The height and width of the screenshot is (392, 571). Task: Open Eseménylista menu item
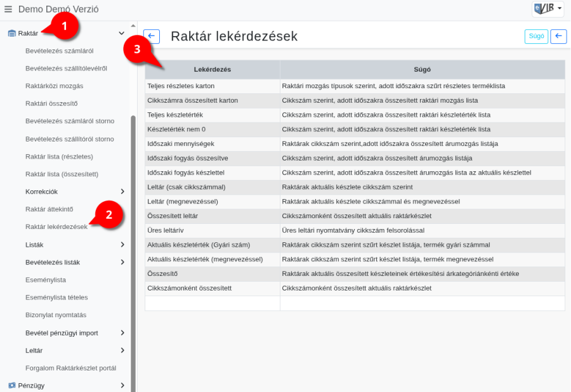[46, 280]
